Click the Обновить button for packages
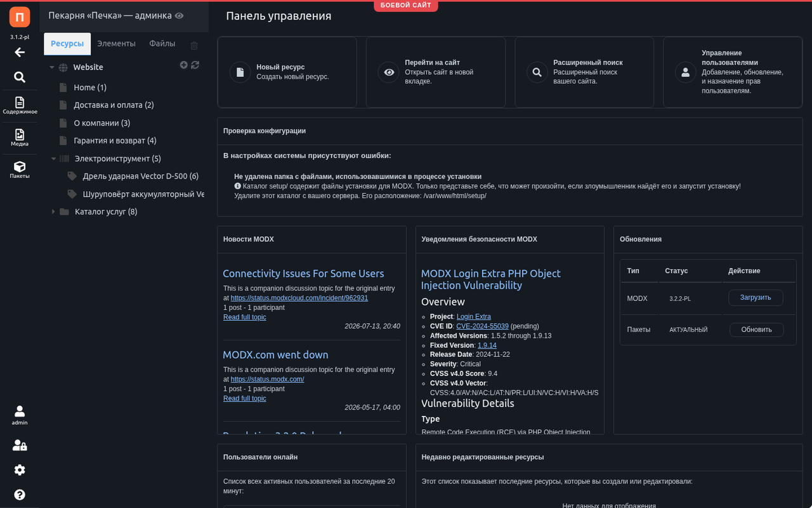Screen dimensions: 812x508 point(756,330)
